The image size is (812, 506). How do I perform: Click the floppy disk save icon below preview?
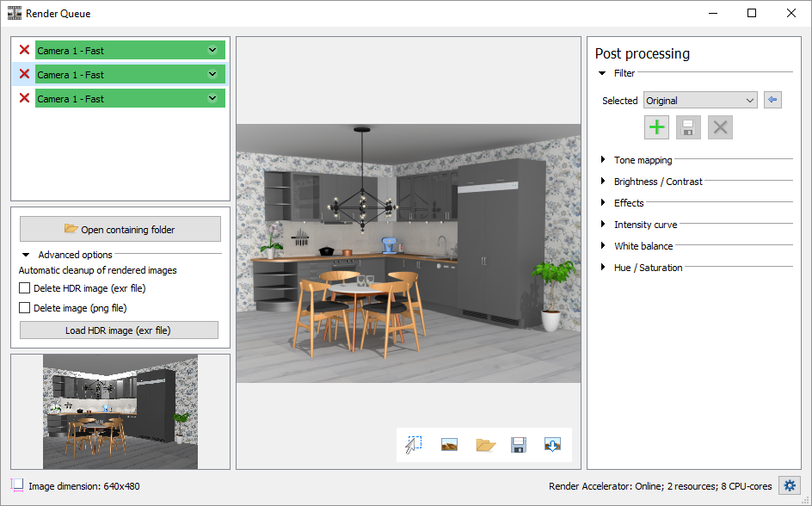tap(519, 445)
